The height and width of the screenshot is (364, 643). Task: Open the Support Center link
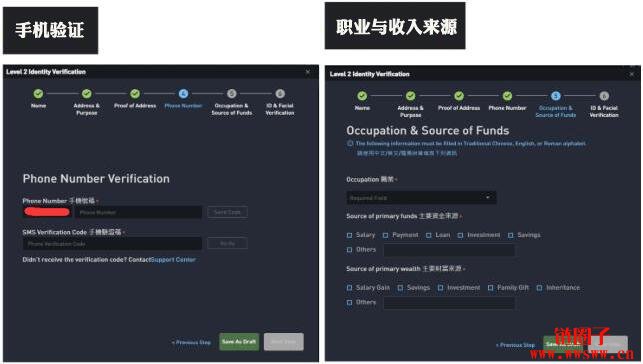click(173, 259)
